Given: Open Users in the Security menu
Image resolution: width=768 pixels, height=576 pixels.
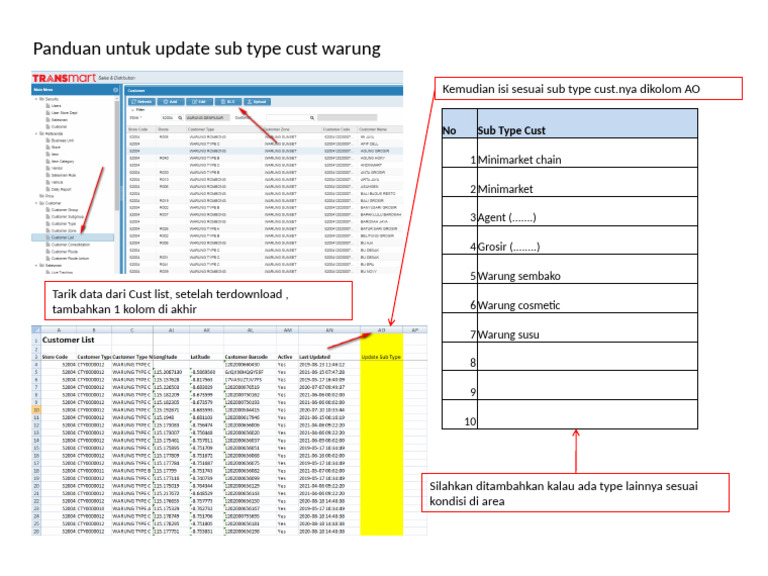Looking at the screenshot, I should [54, 106].
